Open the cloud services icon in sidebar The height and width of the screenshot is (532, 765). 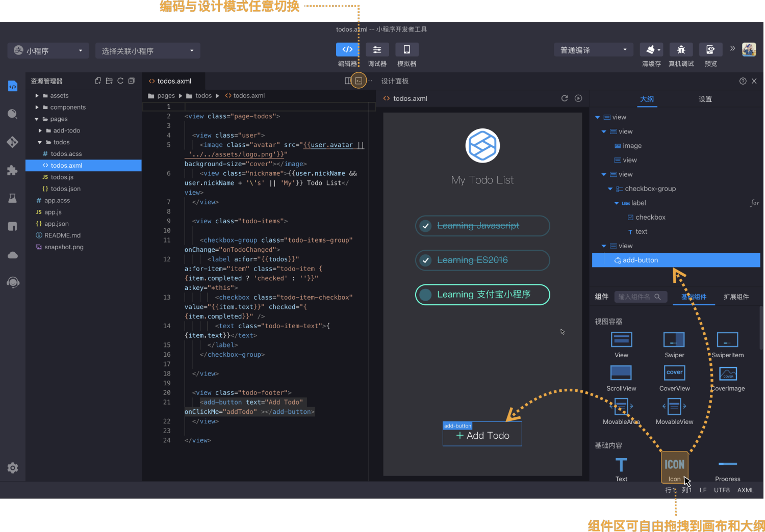point(13,255)
